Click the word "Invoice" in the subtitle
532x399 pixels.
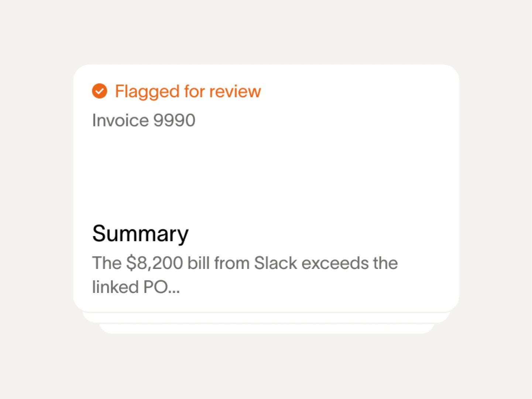click(x=120, y=120)
